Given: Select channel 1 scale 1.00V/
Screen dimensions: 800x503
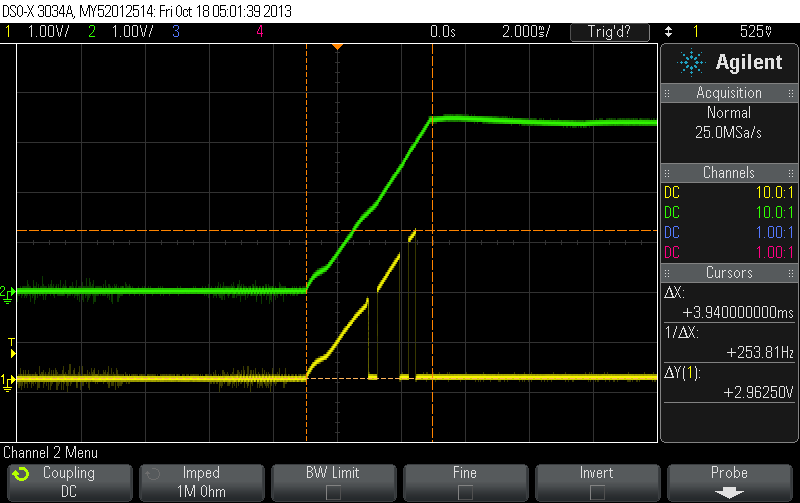Looking at the screenshot, I should [48, 32].
